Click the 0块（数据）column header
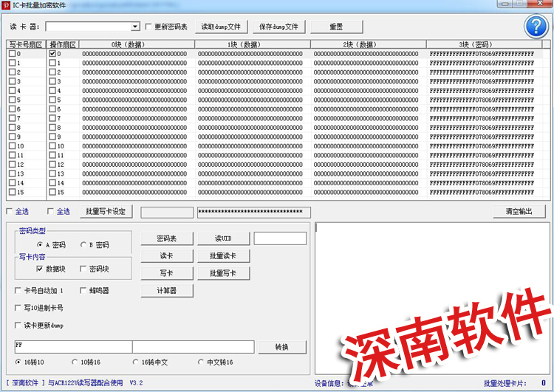Screen dimensions: 554x392 [137, 44]
